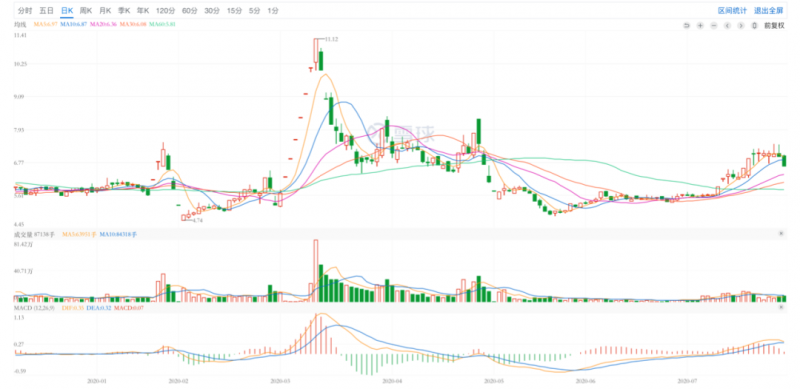Switch to the 五日 five-day tab
The width and height of the screenshot is (800, 389).
(x=46, y=10)
